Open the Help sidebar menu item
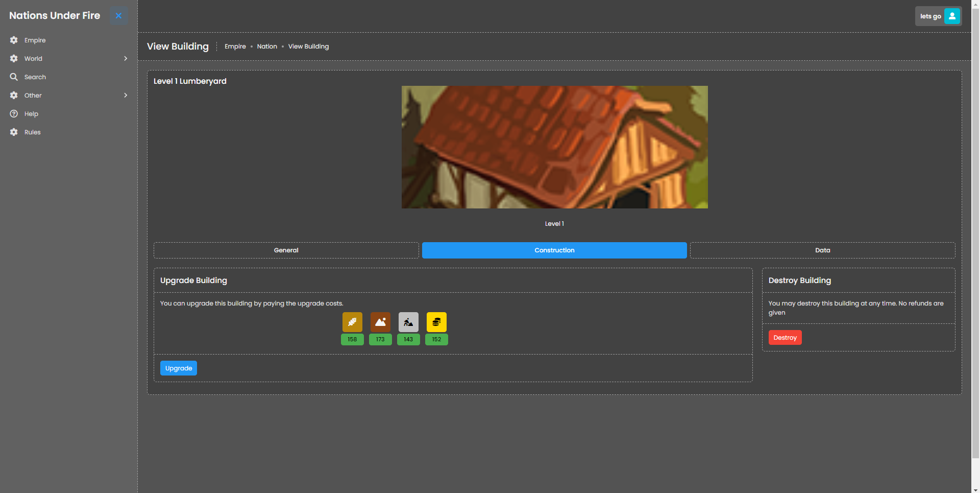Image resolution: width=980 pixels, height=493 pixels. [68, 113]
